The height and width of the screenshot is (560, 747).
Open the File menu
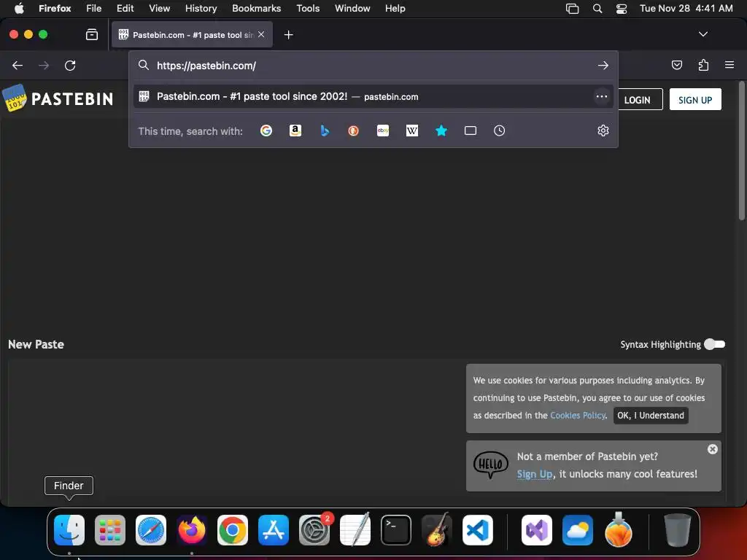94,8
